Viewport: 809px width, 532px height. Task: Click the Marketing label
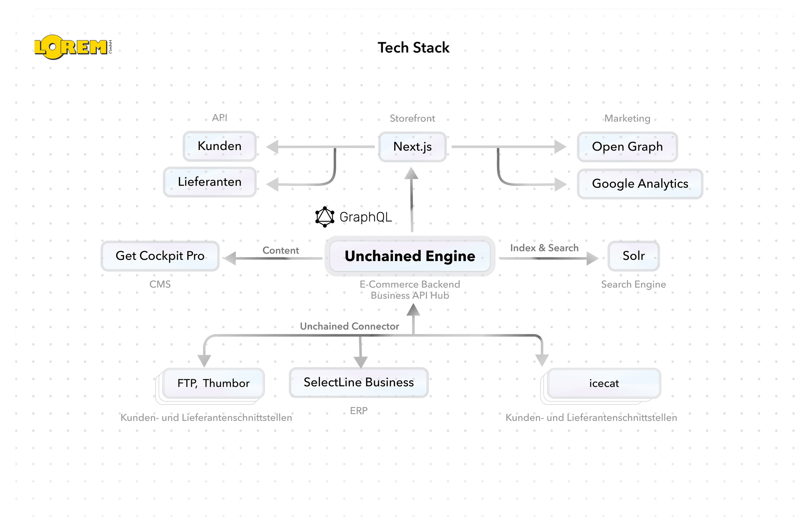(627, 118)
